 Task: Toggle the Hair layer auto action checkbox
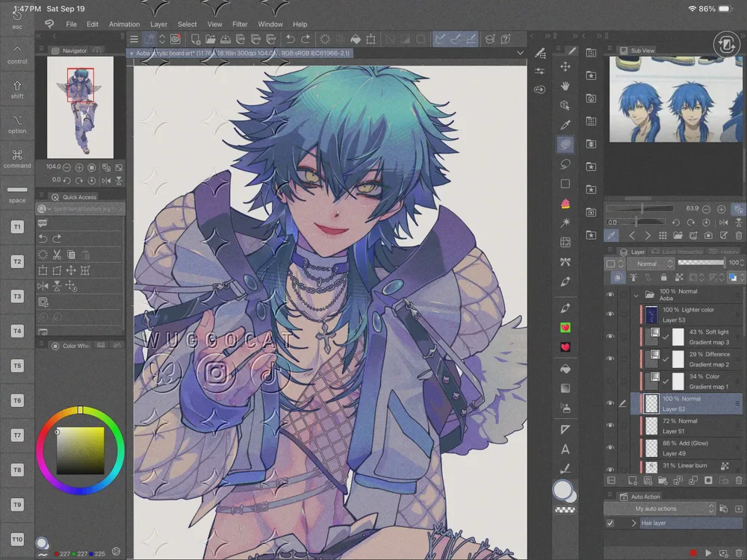[x=610, y=523]
